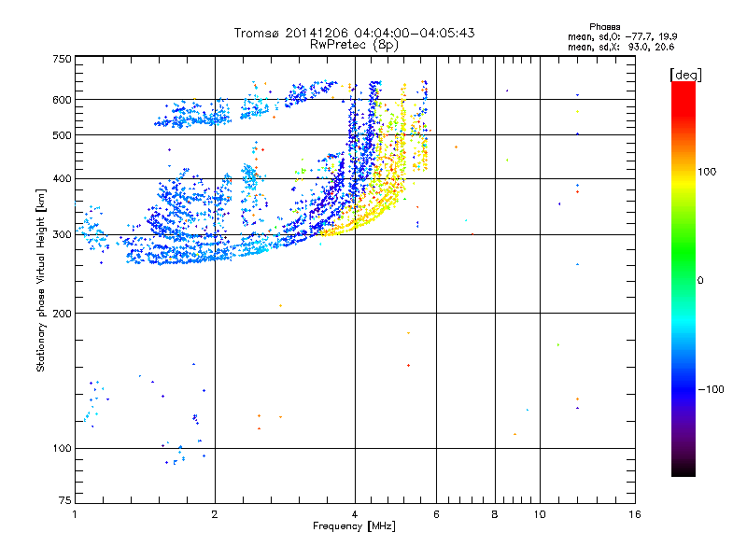Click the '16' tick label on frequency axis

[x=635, y=514]
